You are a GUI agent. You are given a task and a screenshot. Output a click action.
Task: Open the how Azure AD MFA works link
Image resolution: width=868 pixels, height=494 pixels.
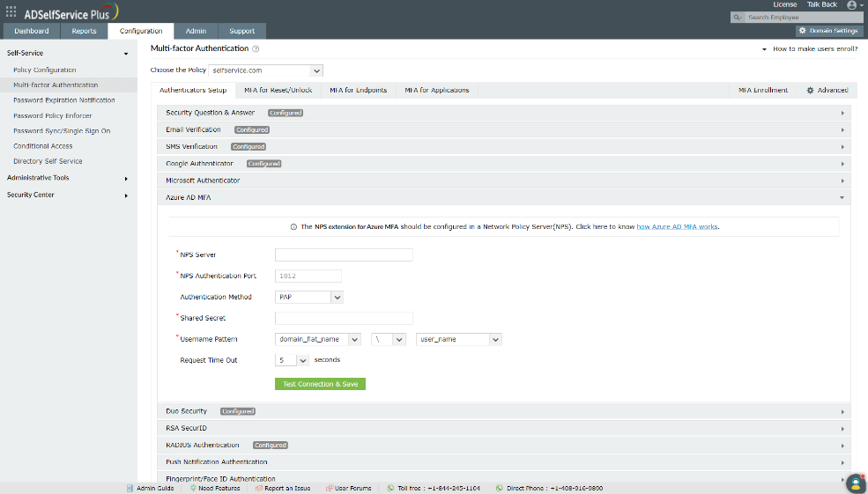tap(677, 227)
